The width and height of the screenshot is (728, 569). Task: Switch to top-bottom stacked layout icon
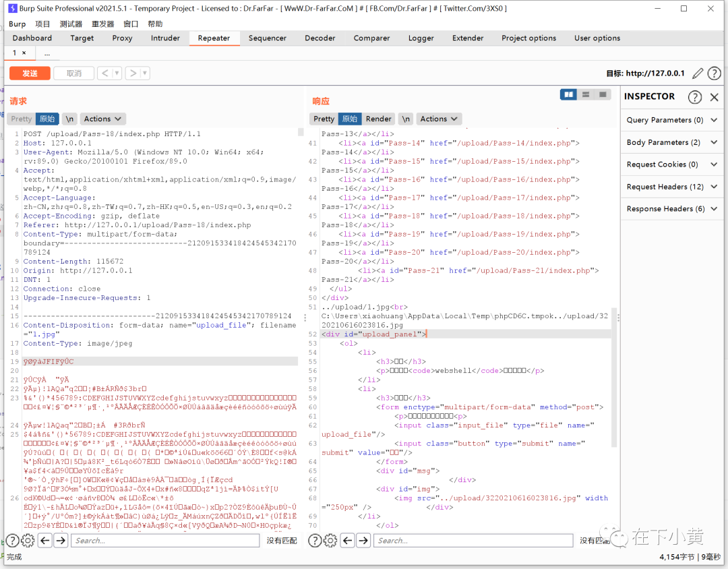[x=586, y=94]
